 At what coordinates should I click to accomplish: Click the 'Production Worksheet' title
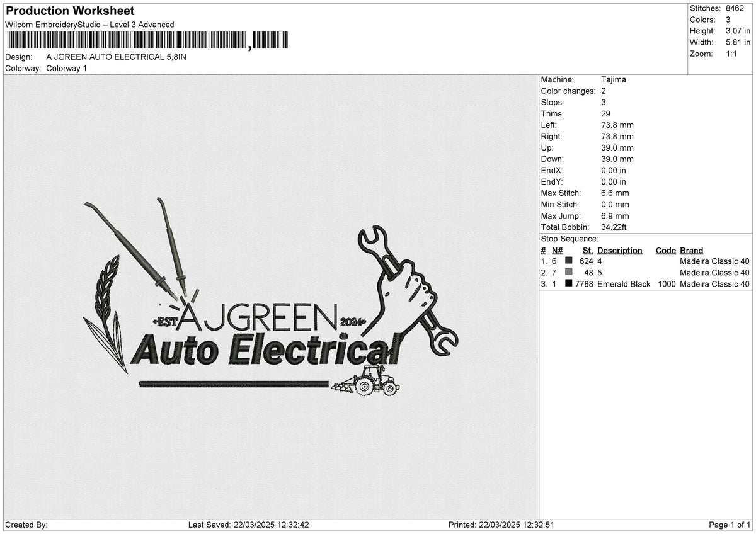tap(69, 11)
